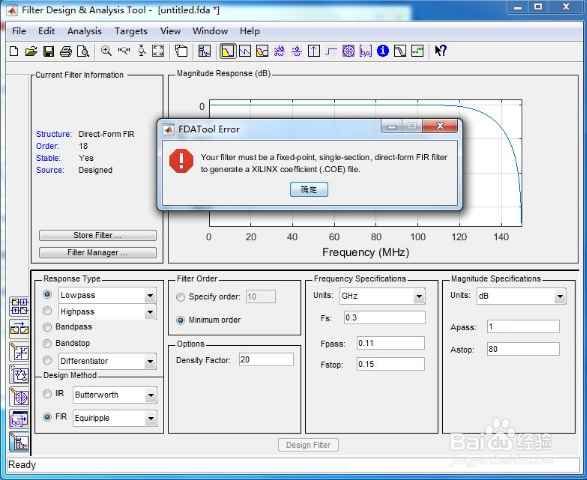Screen dimensions: 587x480
Task: Select the Highpass response type radio
Action: click(47, 311)
